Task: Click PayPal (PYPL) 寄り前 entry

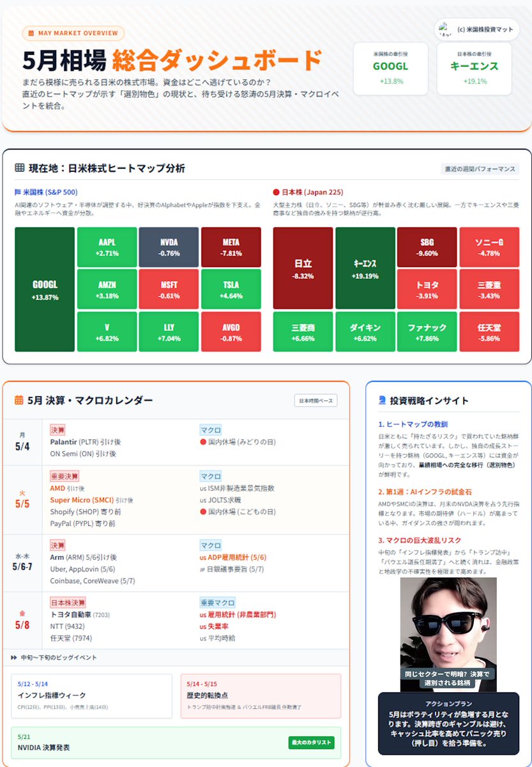Action: [82, 523]
